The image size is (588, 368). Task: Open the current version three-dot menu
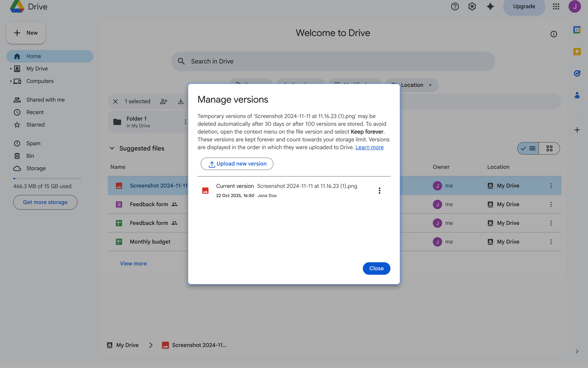pos(379,190)
